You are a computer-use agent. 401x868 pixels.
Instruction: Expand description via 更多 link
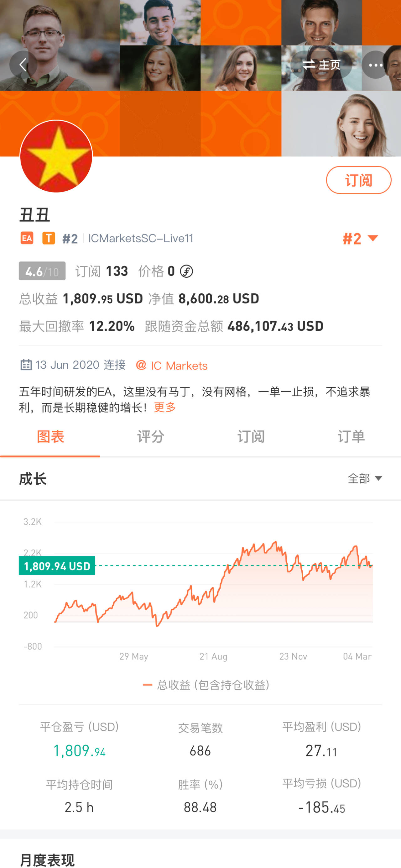[x=165, y=408]
